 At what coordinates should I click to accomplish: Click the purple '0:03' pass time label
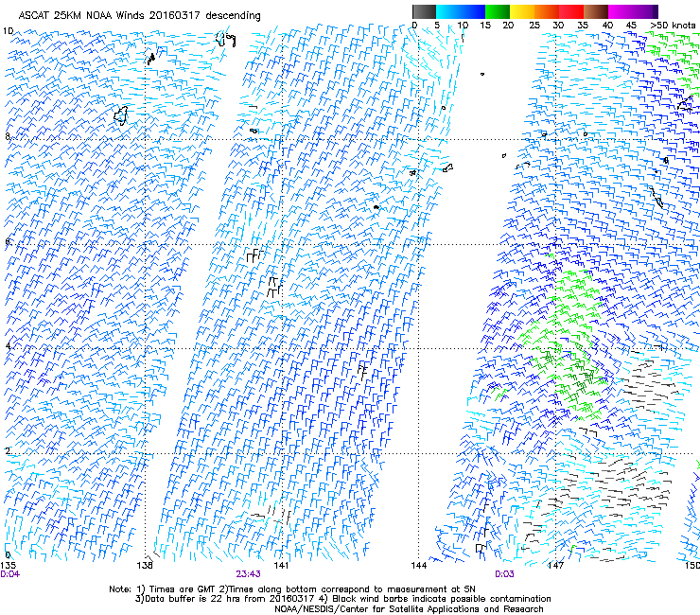click(504, 574)
